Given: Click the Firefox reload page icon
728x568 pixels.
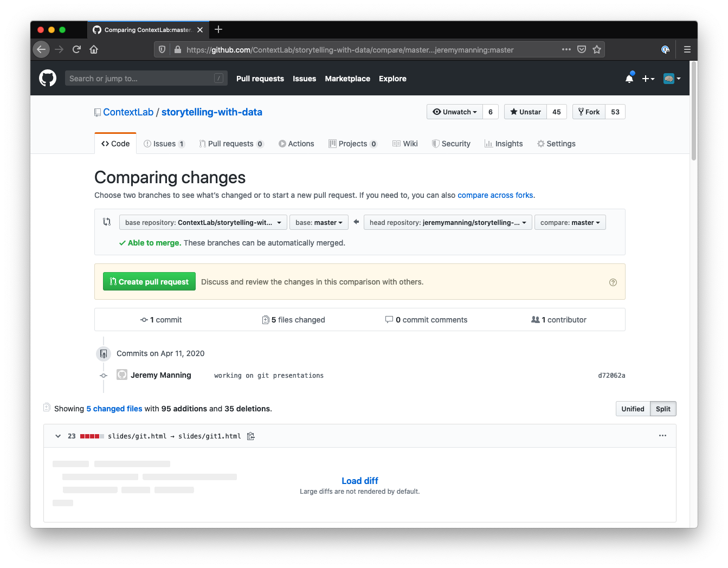Looking at the screenshot, I should (x=76, y=49).
